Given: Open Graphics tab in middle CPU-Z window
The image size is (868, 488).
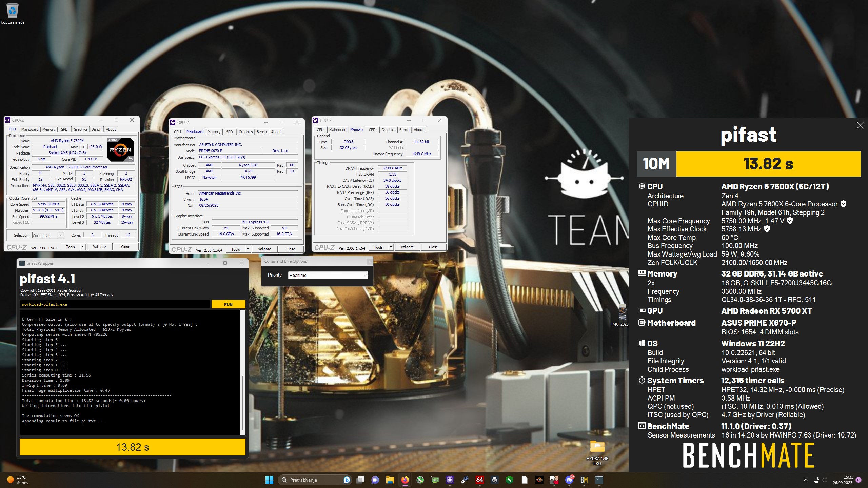Looking at the screenshot, I should point(245,132).
